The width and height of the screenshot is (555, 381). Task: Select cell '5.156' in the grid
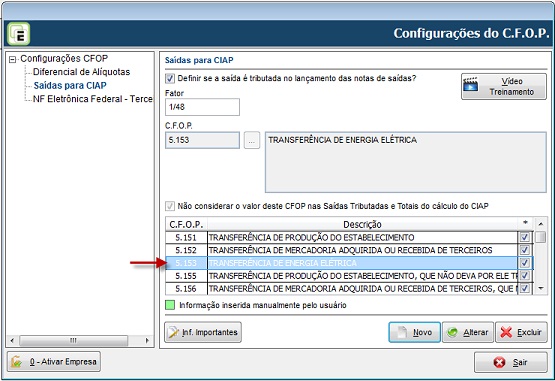pos(186,289)
